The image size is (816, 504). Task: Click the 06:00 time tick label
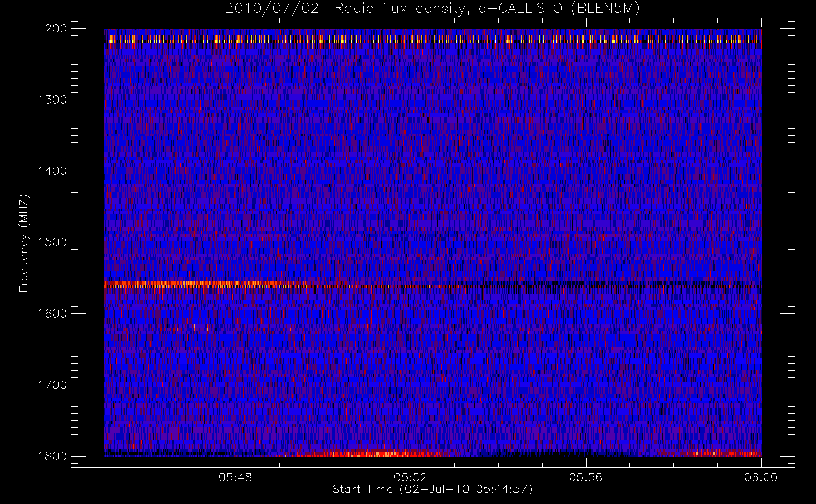tap(761, 477)
